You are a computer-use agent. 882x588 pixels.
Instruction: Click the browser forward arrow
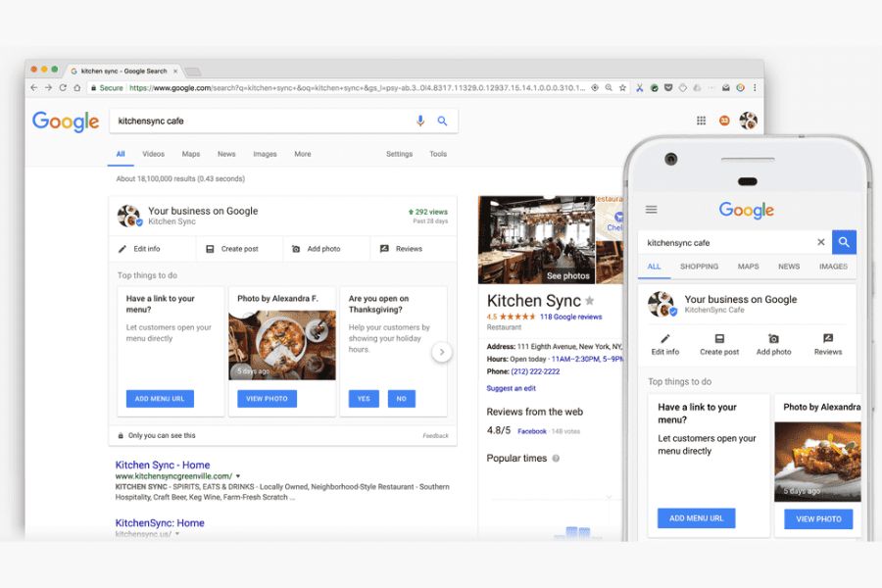tap(48, 88)
